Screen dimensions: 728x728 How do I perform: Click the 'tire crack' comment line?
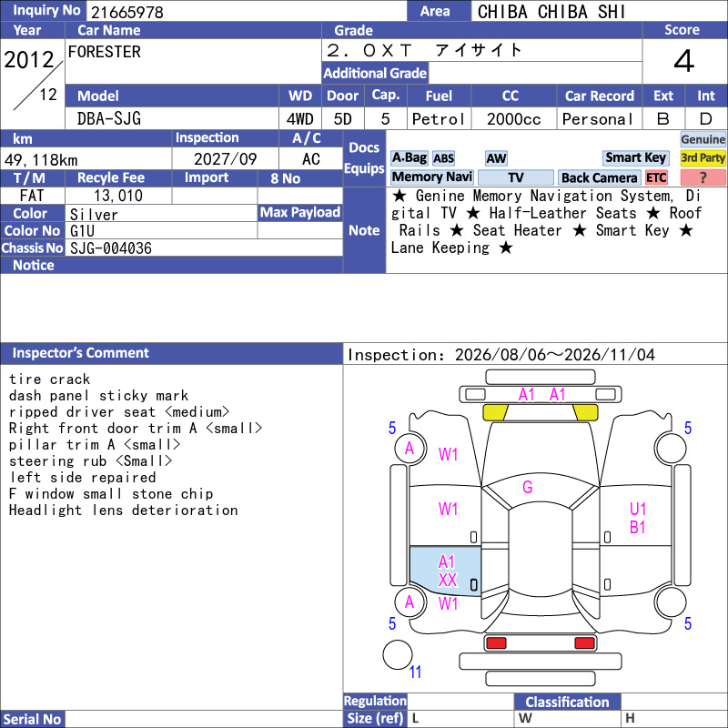[x=49, y=379]
